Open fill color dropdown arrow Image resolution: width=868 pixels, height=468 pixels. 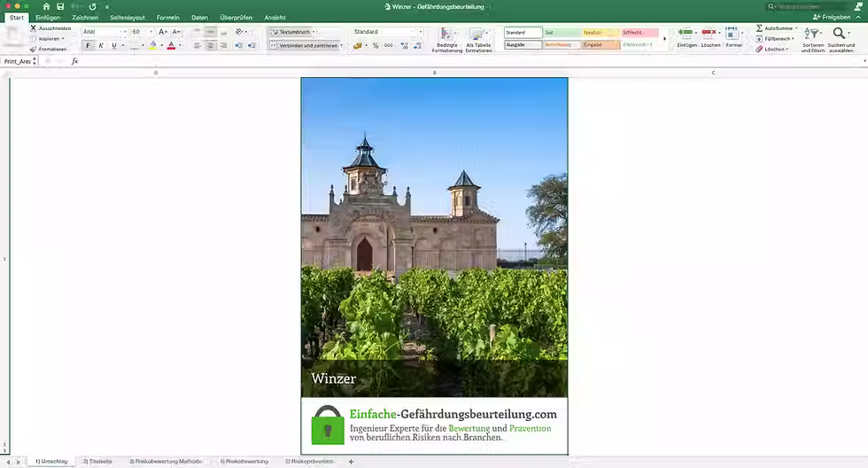coord(161,45)
